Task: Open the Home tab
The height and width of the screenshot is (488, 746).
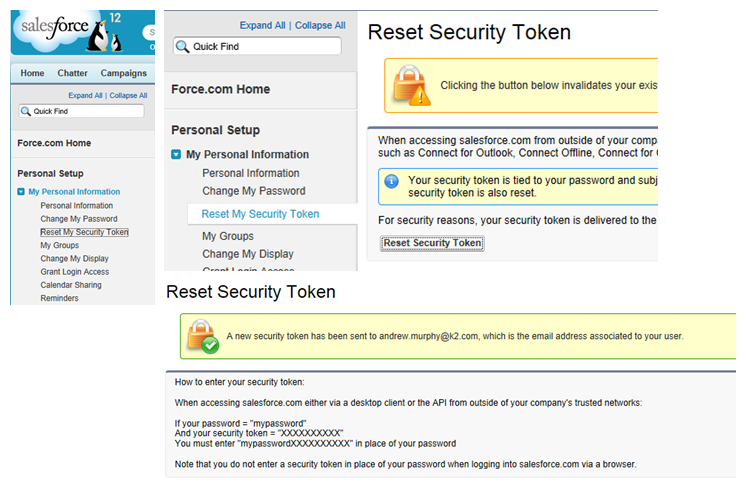Action: 32,73
